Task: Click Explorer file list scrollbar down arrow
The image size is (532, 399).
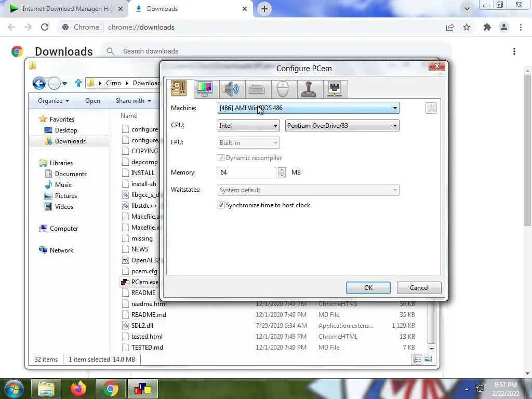Action: coord(432,349)
